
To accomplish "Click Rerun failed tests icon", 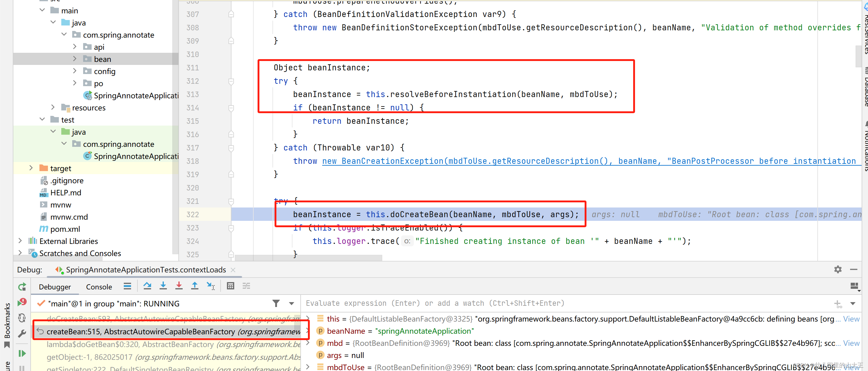I will [22, 302].
